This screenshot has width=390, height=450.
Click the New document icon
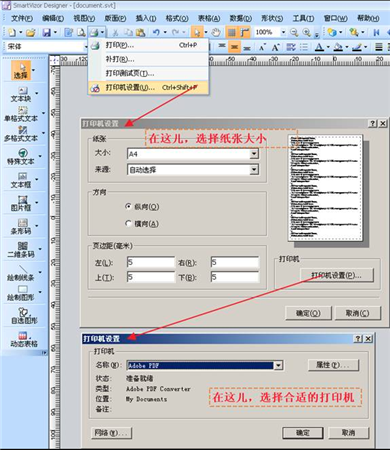(12, 32)
